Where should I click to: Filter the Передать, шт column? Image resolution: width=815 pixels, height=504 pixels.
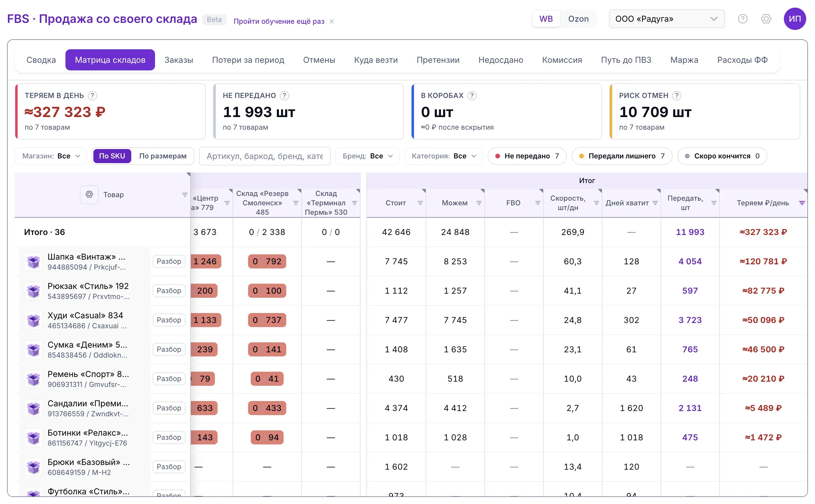coord(714,203)
